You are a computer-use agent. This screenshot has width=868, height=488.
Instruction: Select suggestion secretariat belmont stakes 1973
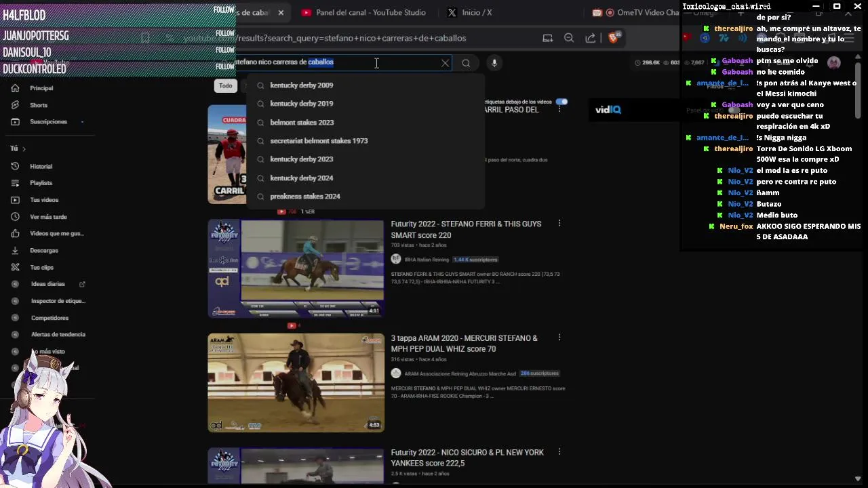366,141
